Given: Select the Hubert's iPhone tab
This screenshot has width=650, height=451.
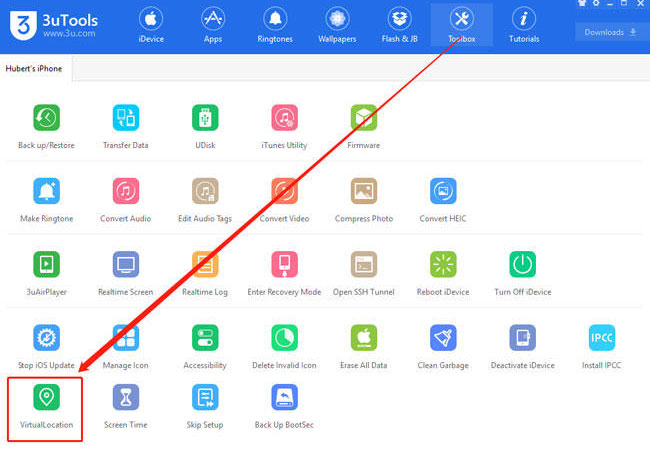Looking at the screenshot, I should point(35,68).
